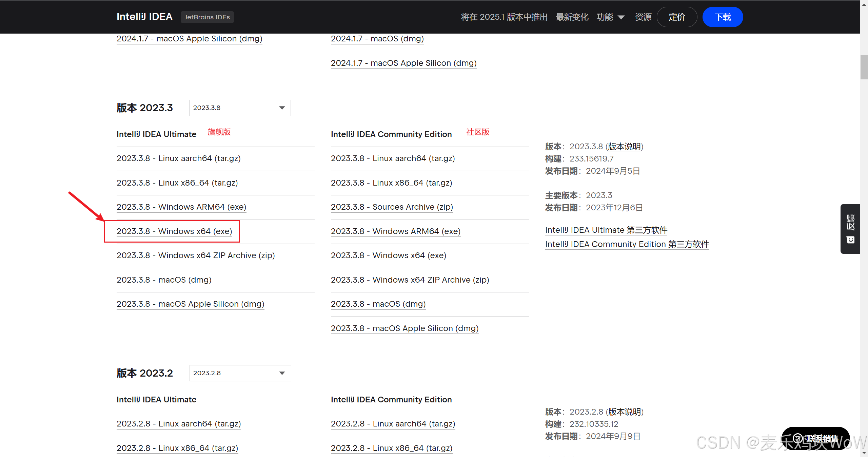Open 2023.3.8 版本说明 release notes link
The height and width of the screenshot is (457, 868).
click(x=624, y=147)
